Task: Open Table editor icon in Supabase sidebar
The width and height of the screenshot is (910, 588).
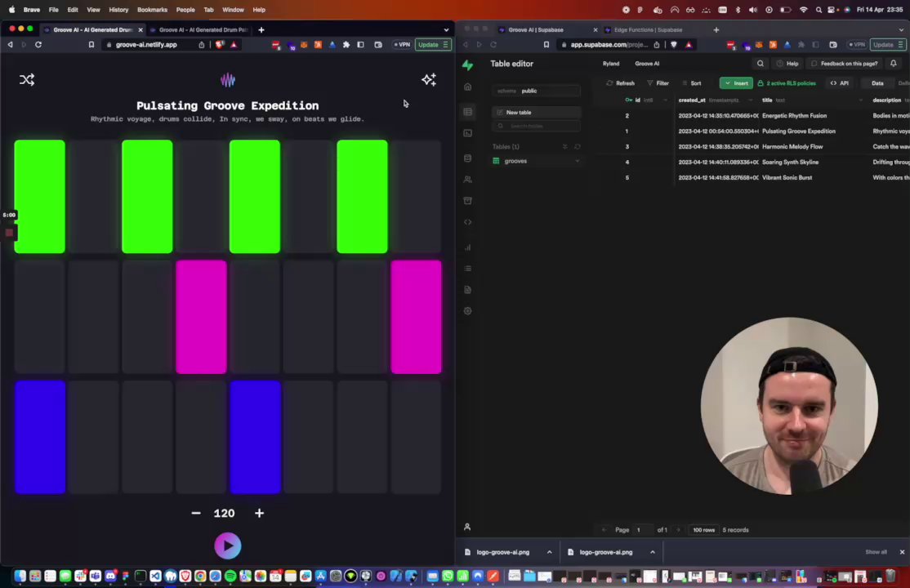Action: (468, 111)
